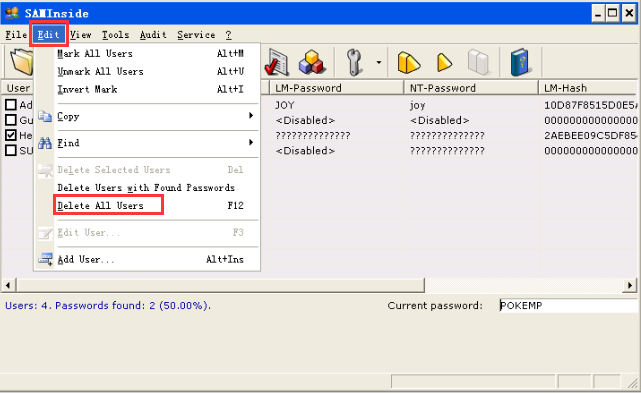Open help via the blue book icon
Viewport: 641px width, 394px height.
click(x=520, y=62)
